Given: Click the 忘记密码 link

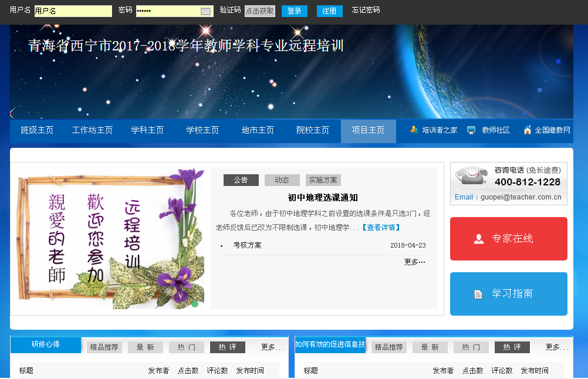Looking at the screenshot, I should (366, 10).
